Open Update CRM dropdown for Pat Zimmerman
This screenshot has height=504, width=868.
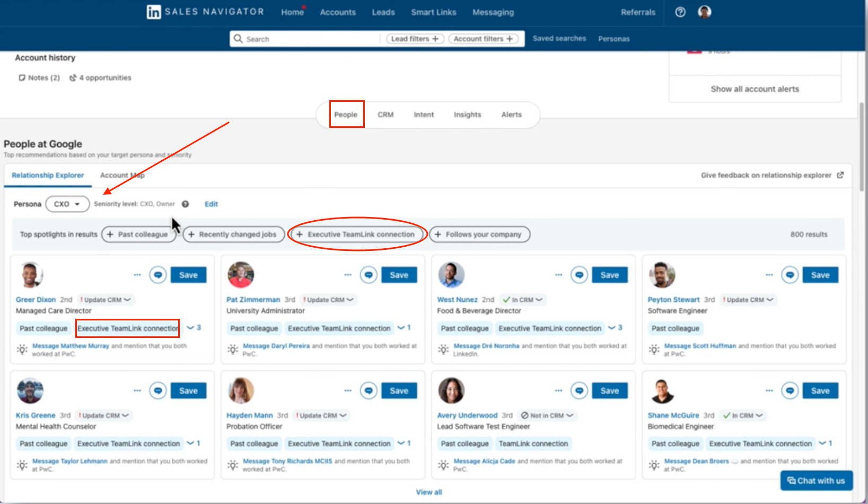[328, 300]
